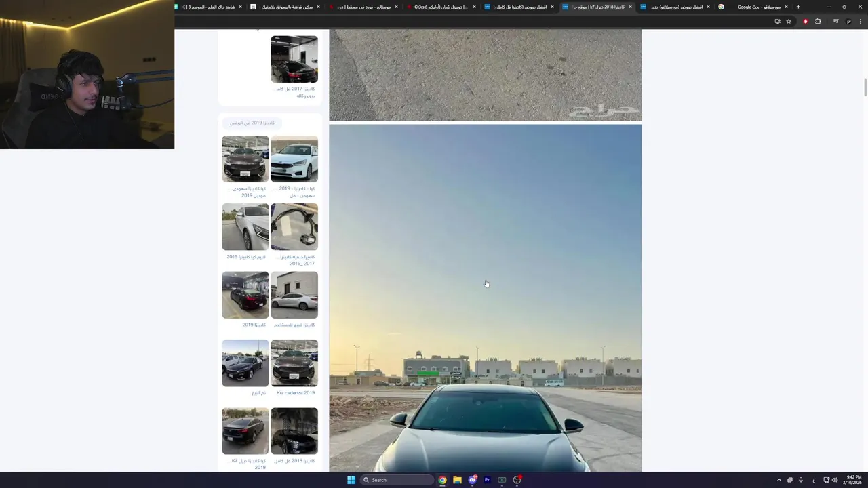This screenshot has height=488, width=868.
Task: Click the Cadenza 2019 in Riyadh heading
Action: click(252, 123)
